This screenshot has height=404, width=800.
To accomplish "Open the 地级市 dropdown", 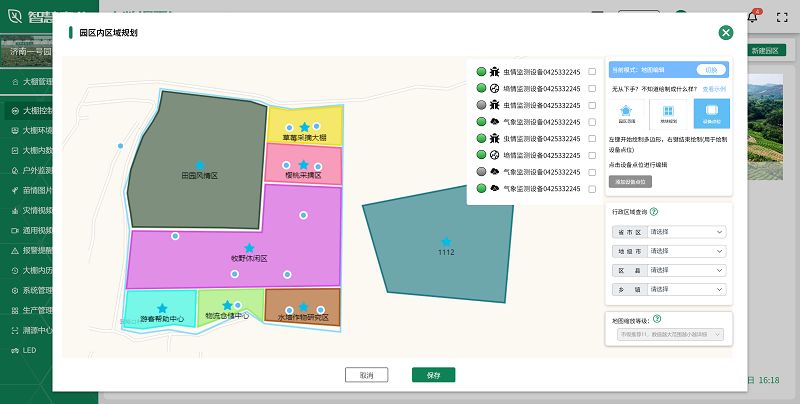I will coord(686,251).
